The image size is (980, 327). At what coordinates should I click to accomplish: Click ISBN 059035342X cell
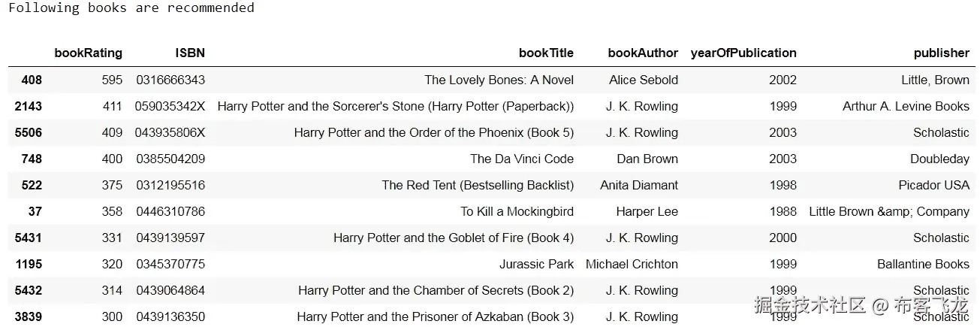(x=170, y=106)
